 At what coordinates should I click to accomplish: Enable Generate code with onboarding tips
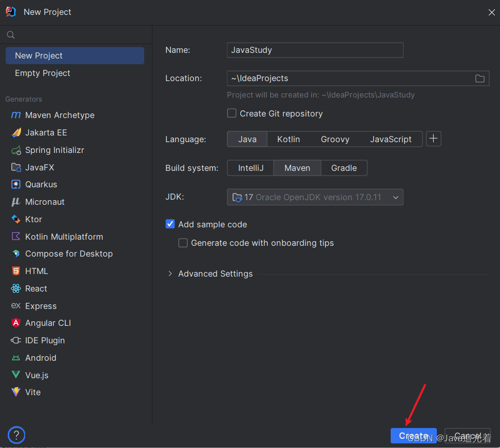(183, 243)
